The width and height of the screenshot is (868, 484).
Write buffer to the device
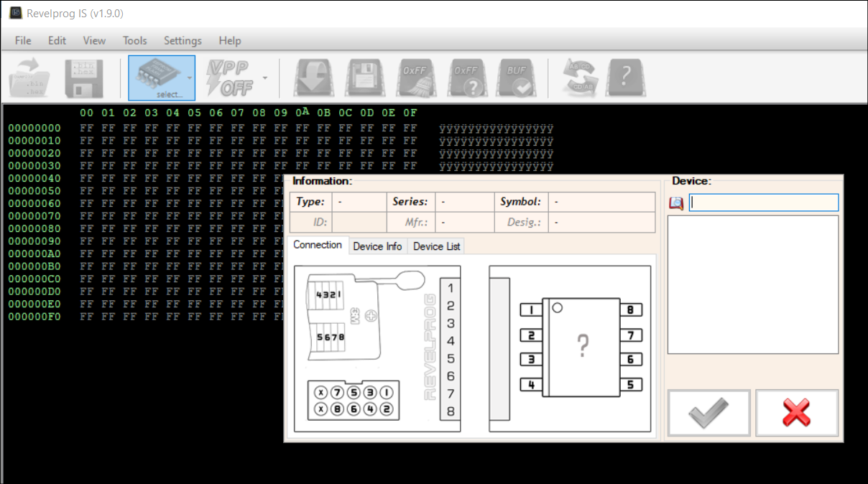364,75
